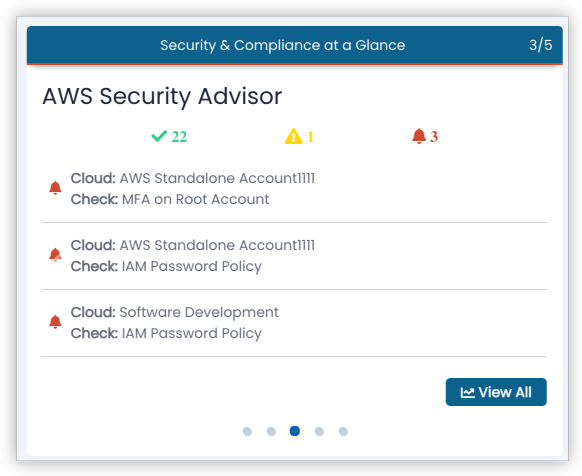Screen dimensions: 582x476
Task: Click the '3/5' slide counter
Action: coord(540,45)
